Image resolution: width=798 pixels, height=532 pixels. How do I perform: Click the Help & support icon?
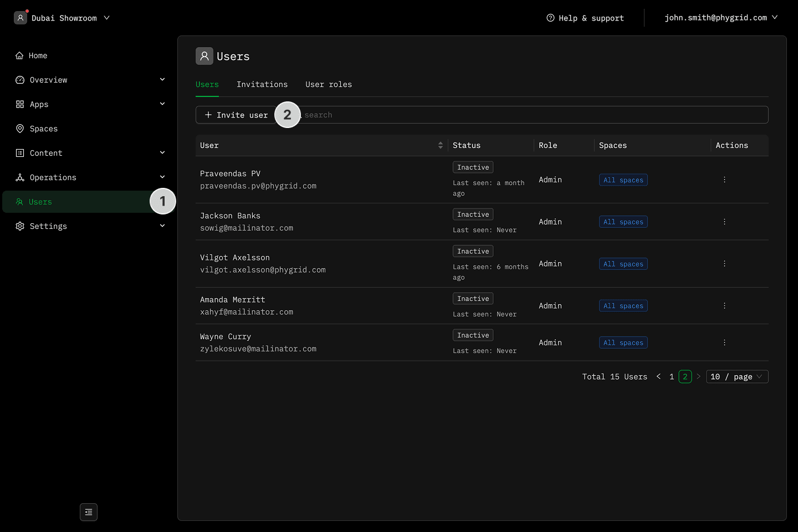[550, 18]
